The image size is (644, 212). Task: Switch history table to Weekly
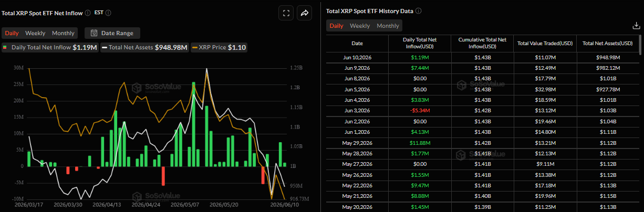(x=360, y=26)
